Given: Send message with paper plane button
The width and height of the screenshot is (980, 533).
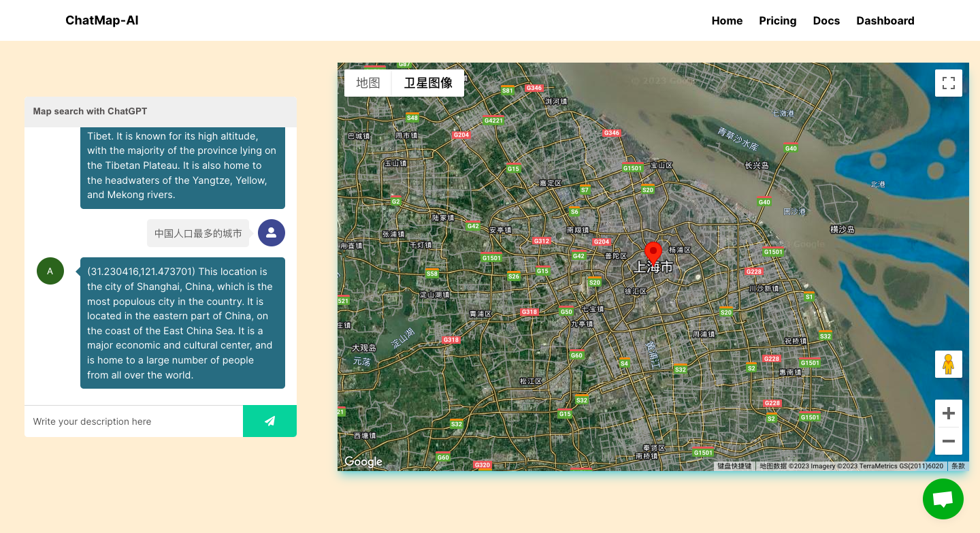Looking at the screenshot, I should (x=269, y=421).
